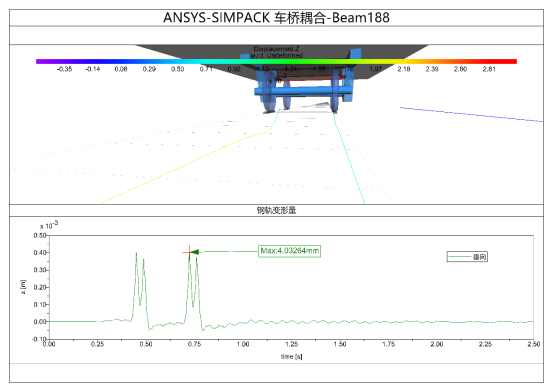The height and width of the screenshot is (392, 554).
Task: Select the cyan right rail line
Action: (349, 158)
